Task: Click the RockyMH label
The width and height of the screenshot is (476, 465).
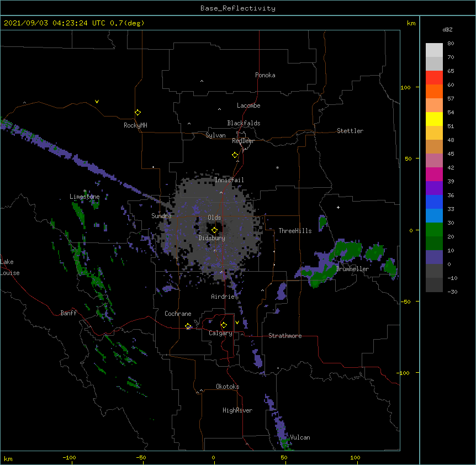Action: 135,125
